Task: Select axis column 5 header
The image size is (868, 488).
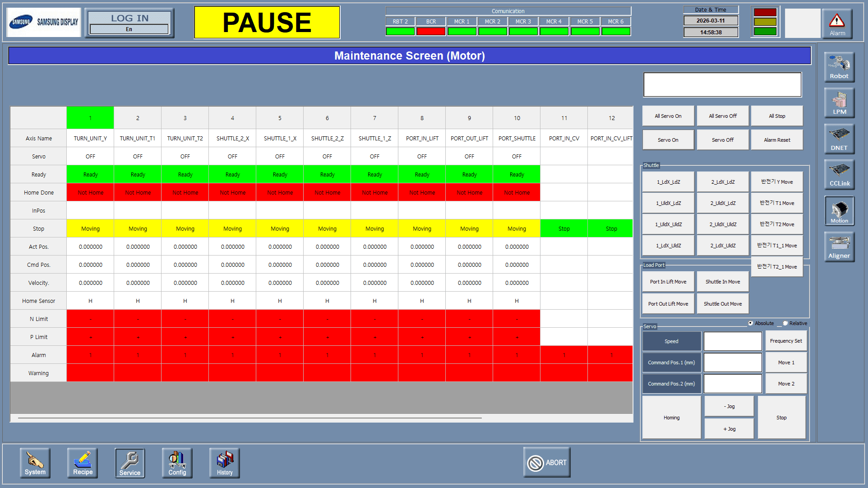Action: point(280,118)
